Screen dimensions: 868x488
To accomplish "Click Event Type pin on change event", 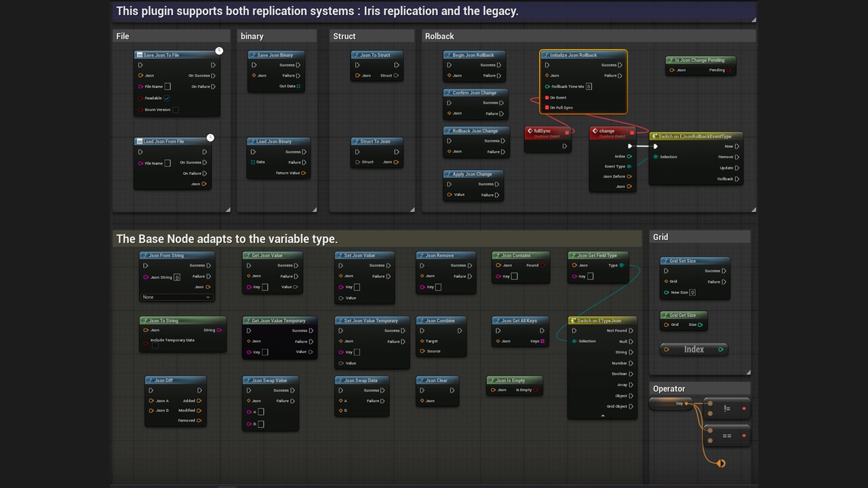I will (x=629, y=166).
